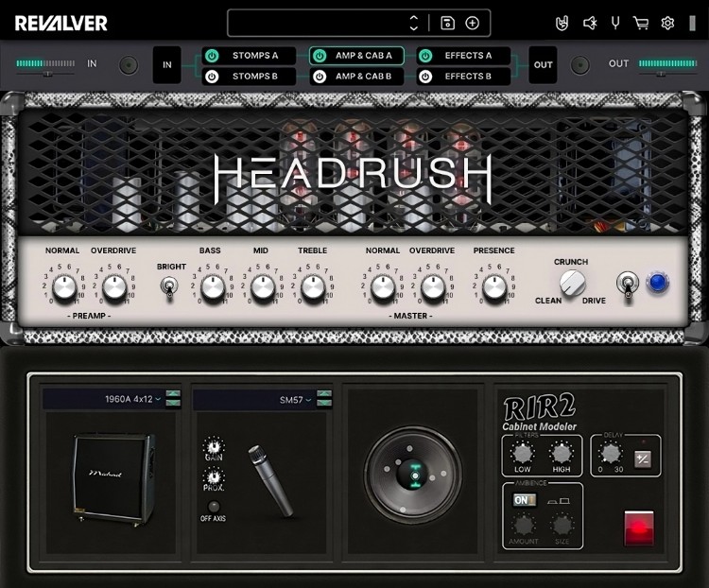Open the tuner fork icon
This screenshot has width=709, height=588.
[615, 23]
